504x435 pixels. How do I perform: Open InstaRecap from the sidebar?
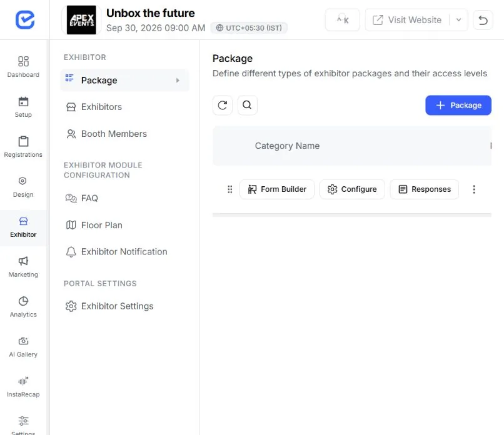(23, 387)
